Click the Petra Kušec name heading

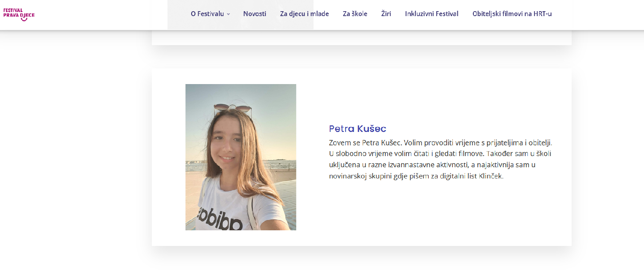click(x=358, y=129)
